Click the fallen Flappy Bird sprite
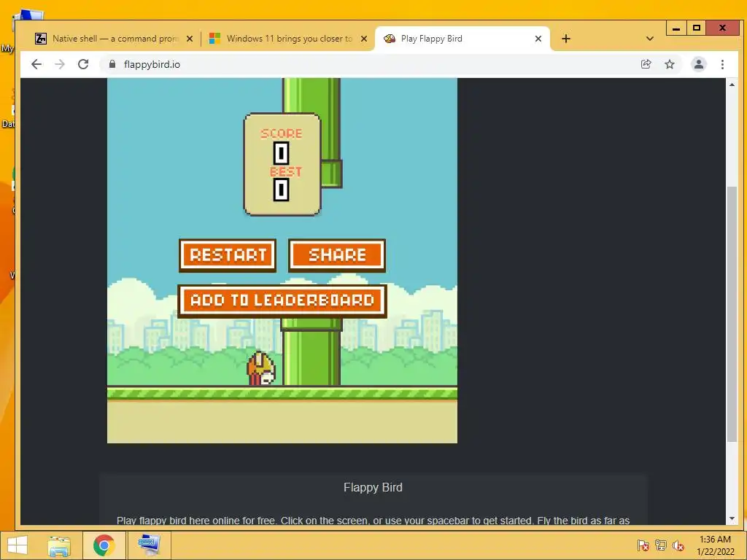747x560 pixels. 260,369
